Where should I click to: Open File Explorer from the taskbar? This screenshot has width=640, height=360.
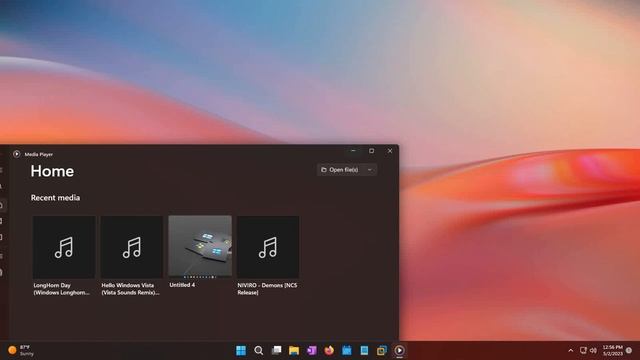click(294, 350)
